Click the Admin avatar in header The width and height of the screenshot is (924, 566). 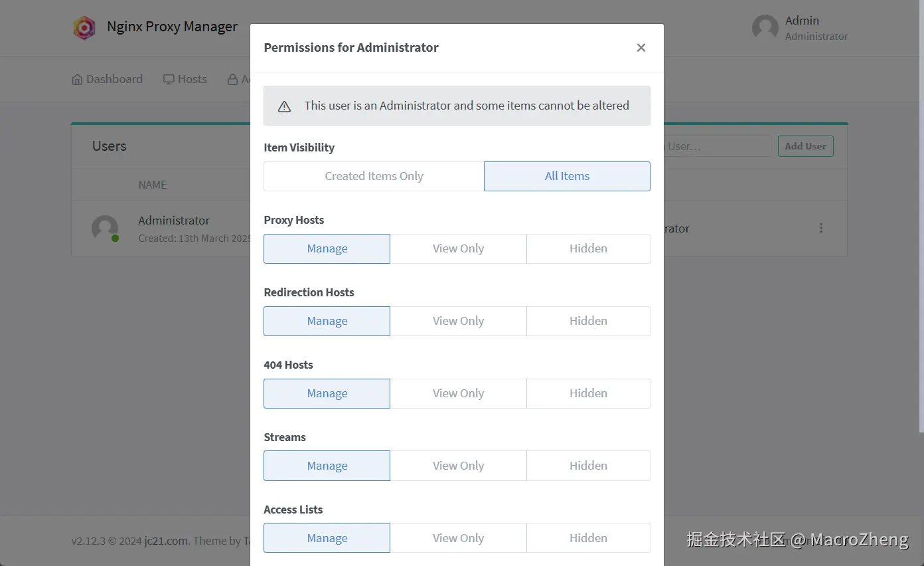pyautogui.click(x=765, y=28)
